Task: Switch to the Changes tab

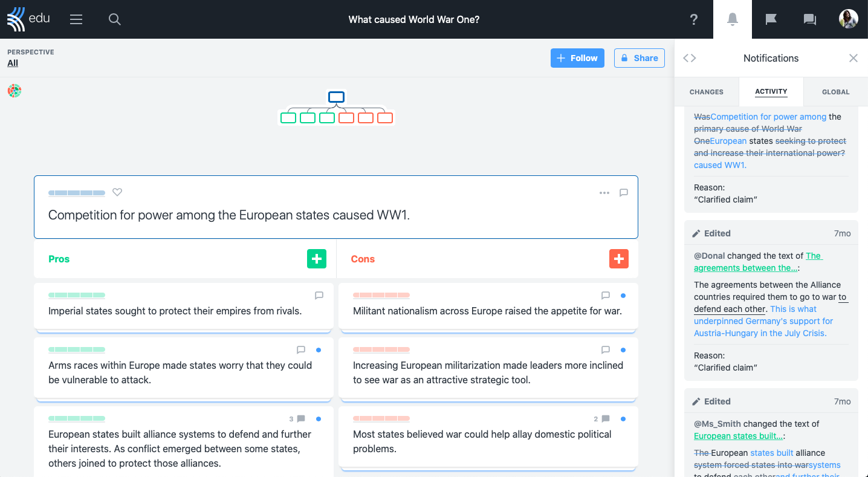Action: click(707, 92)
